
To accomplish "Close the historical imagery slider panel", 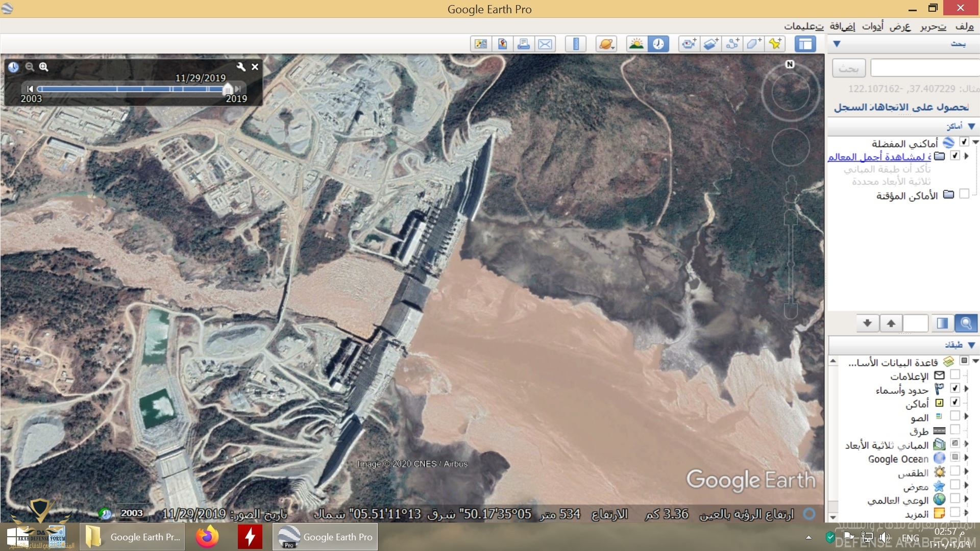I will [255, 67].
